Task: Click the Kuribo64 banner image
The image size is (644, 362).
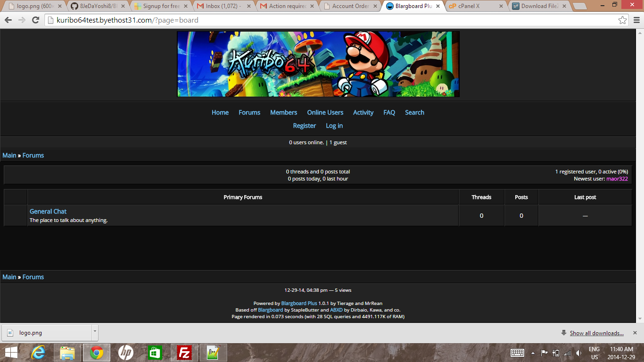Action: click(x=318, y=64)
